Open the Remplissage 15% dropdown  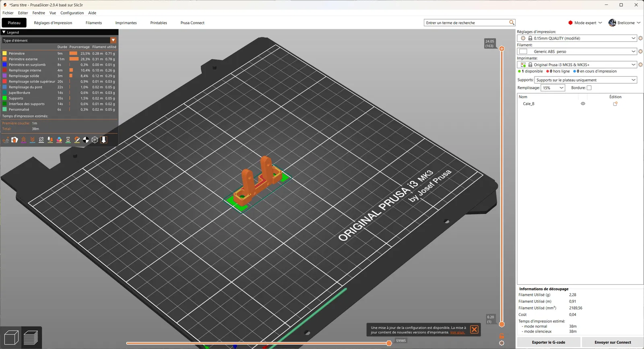click(553, 88)
